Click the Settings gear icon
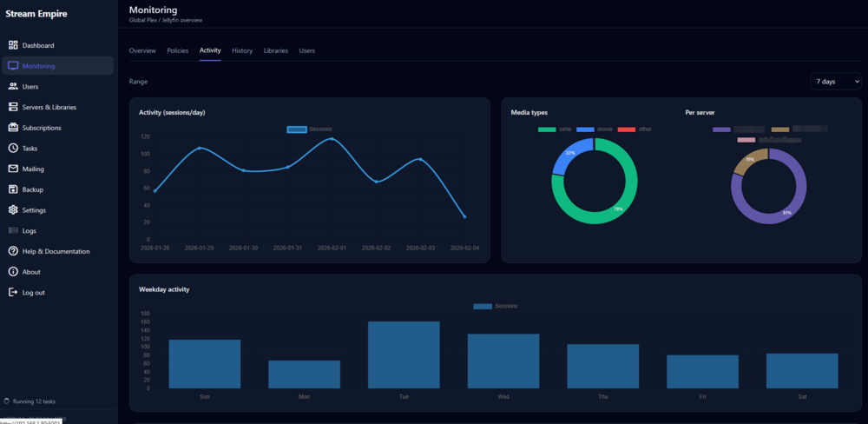Viewport: 868px width, 424px height. coord(13,210)
